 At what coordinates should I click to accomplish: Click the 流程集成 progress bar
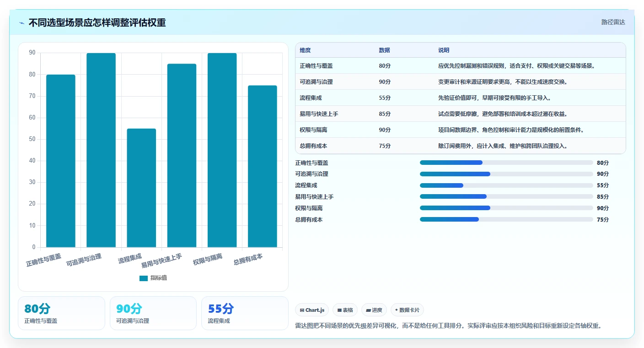coord(506,185)
